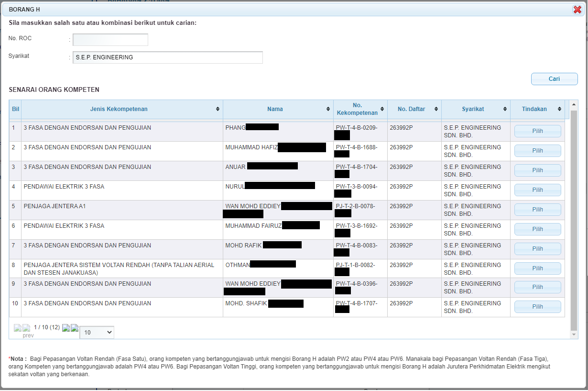The width and height of the screenshot is (588, 391).
Task: Click S.E.P. ENGINEERING SDN. BHD. in row 10
Action: pos(472,307)
